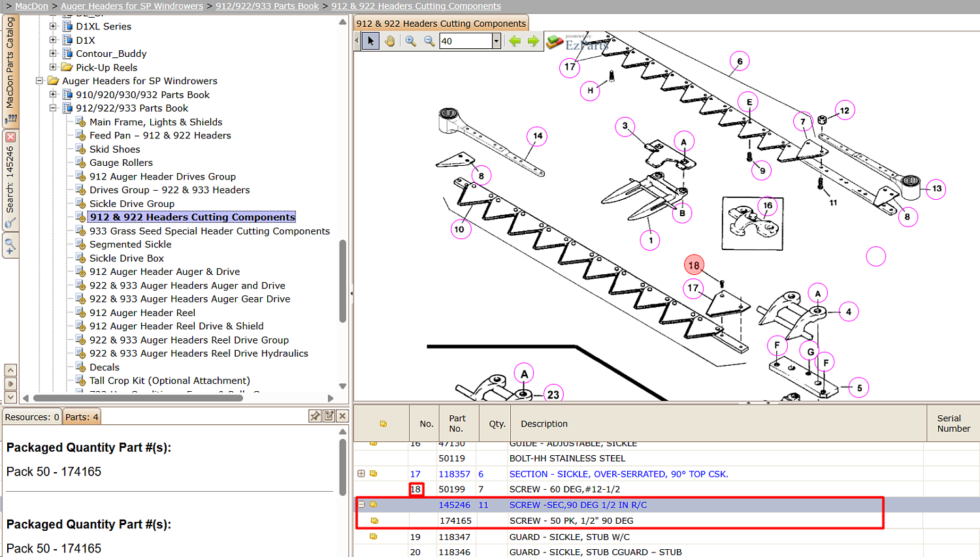
Task: Select Gauge Rollers in the tree
Action: [121, 163]
